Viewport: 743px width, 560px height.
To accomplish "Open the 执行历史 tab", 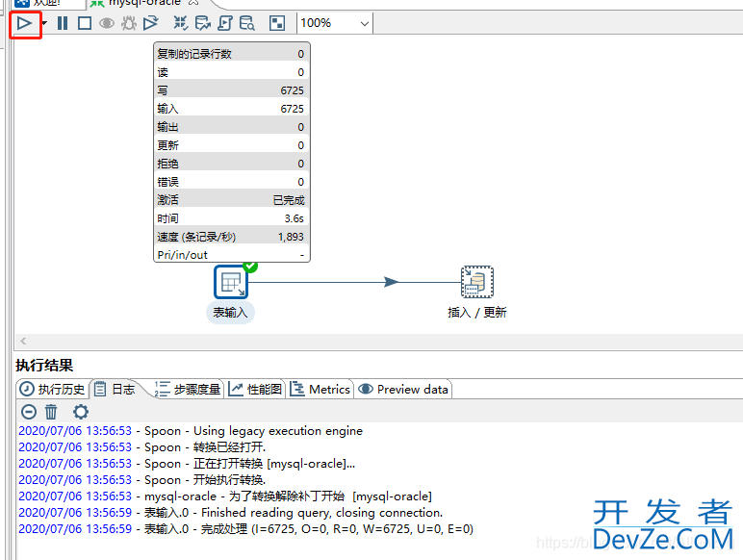I will click(x=53, y=390).
